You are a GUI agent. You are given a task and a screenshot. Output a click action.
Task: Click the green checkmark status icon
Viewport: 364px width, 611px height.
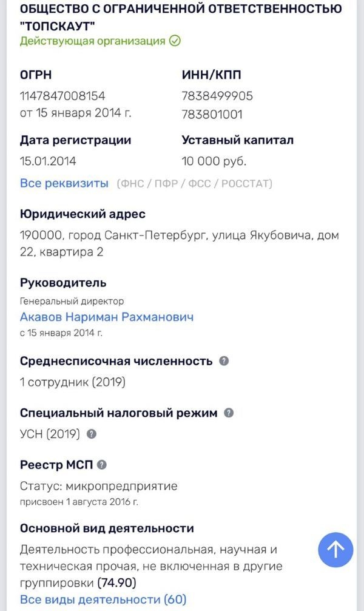pyautogui.click(x=175, y=41)
